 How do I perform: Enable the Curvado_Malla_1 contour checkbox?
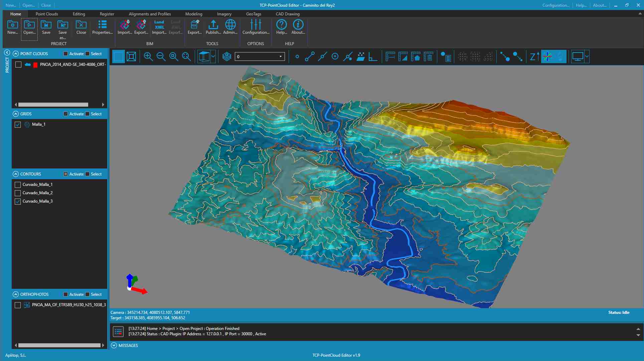pyautogui.click(x=18, y=185)
